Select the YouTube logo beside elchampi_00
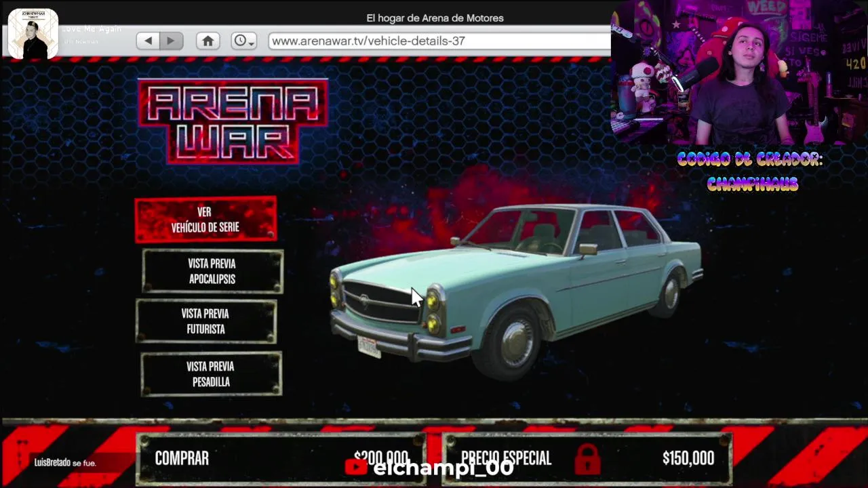The image size is (868, 488). tap(356, 467)
